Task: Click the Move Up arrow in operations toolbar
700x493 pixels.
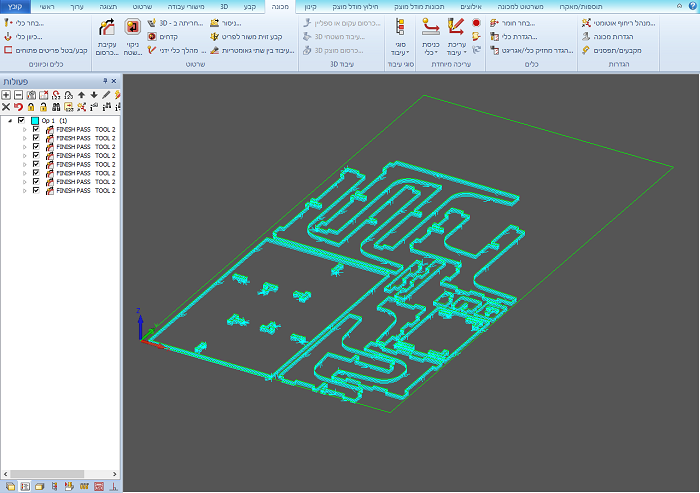Action: 81,95
